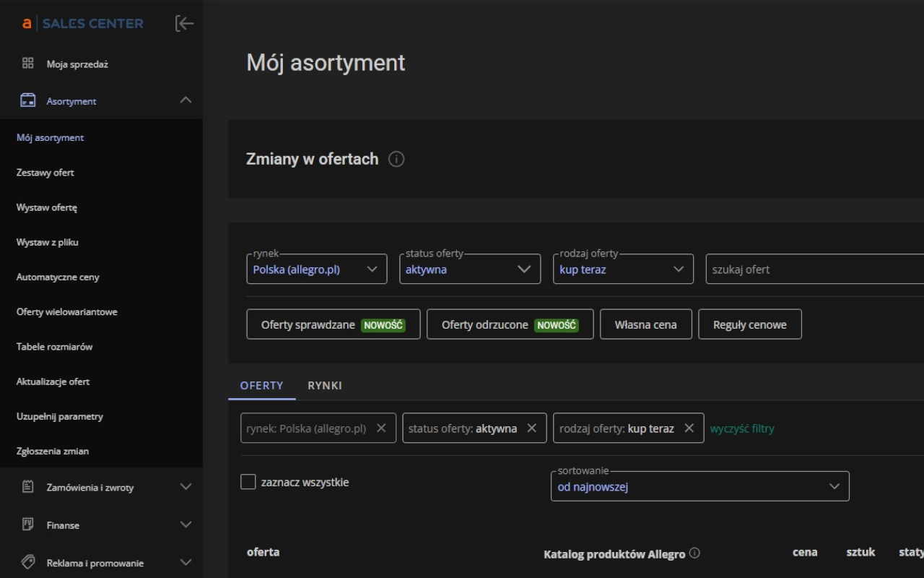Screen dimensions: 924x578
Task: Click the Allegro logo in the sidebar
Action: click(27, 23)
